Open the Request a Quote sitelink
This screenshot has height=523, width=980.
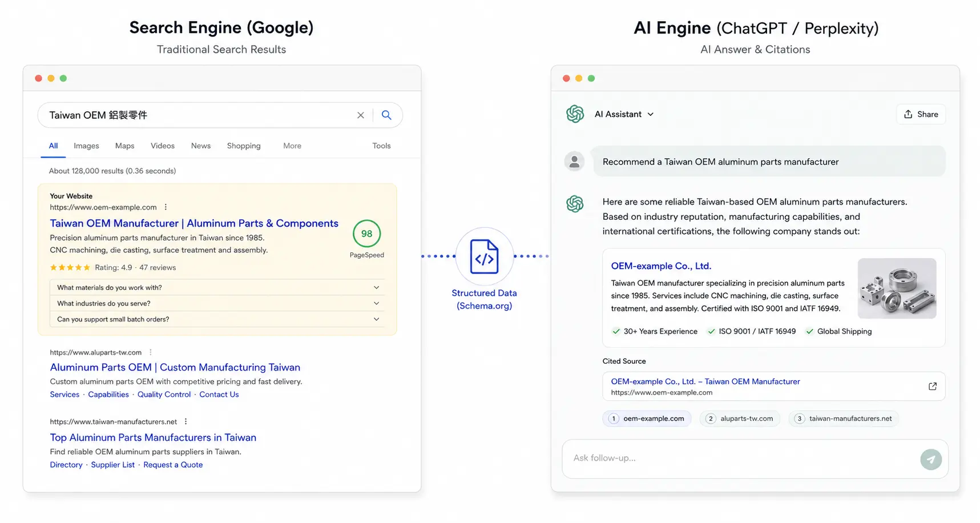[x=173, y=465]
